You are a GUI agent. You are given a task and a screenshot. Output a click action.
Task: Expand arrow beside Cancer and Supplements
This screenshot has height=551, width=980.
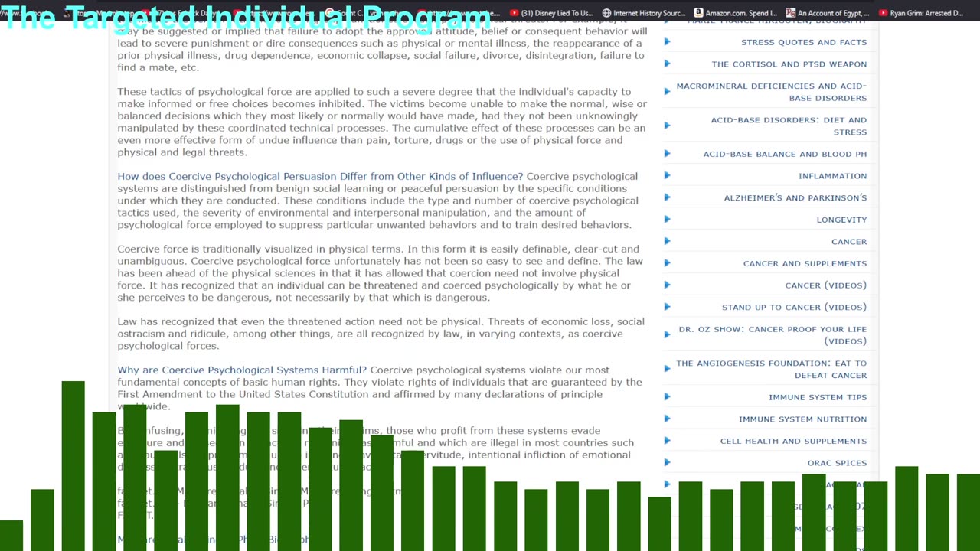[667, 263]
